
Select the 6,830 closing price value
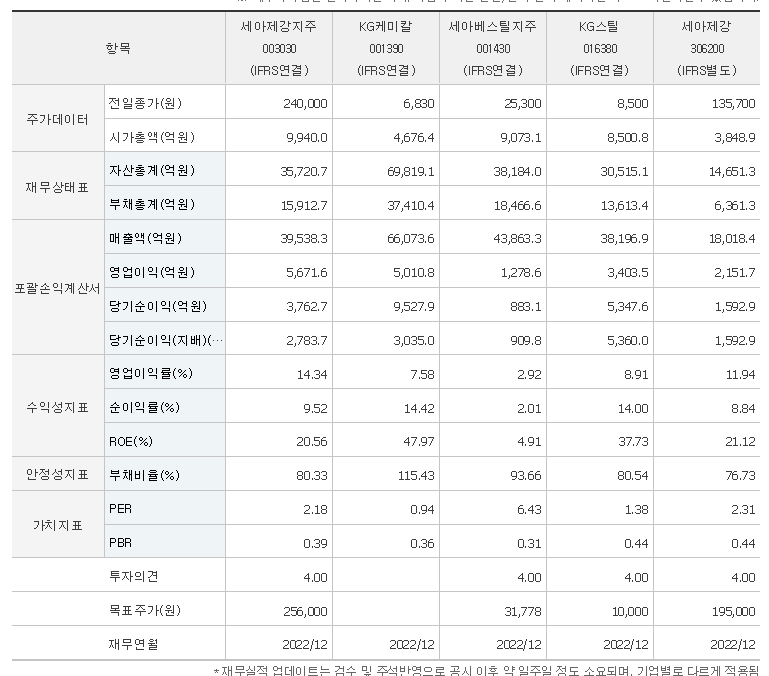[419, 104]
